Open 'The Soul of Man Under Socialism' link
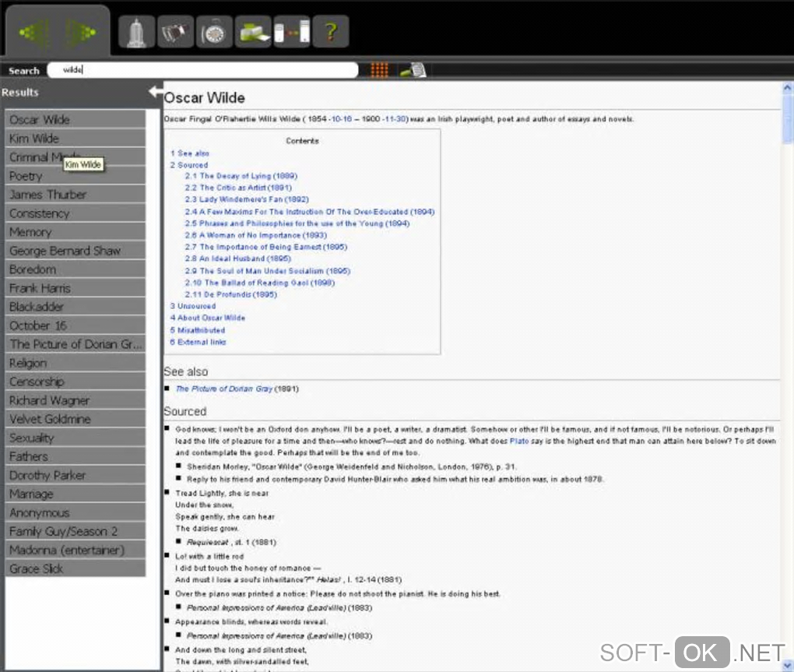This screenshot has height=672, width=794. click(267, 271)
